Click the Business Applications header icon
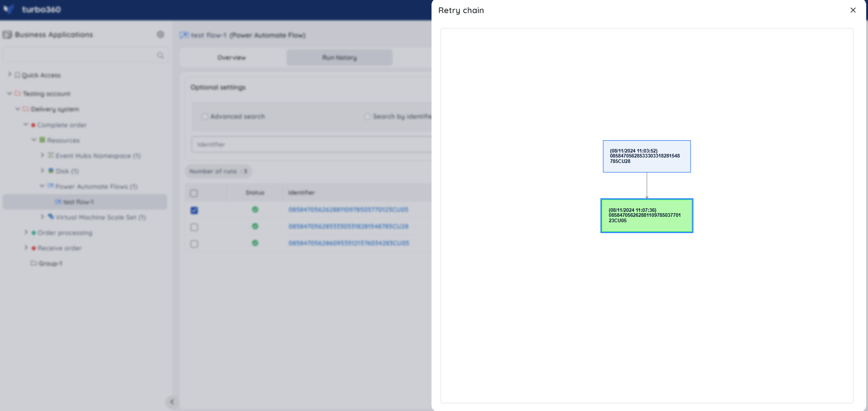 tap(7, 34)
